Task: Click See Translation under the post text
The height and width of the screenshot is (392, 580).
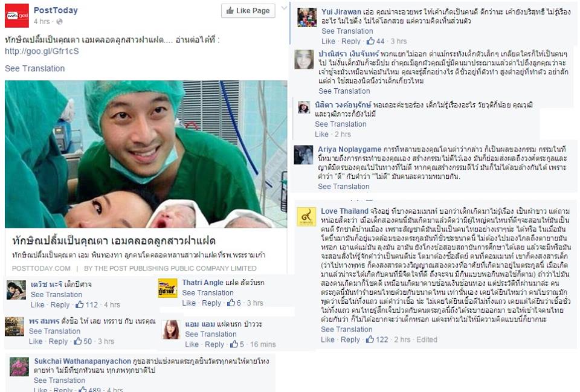Action: coord(35,68)
